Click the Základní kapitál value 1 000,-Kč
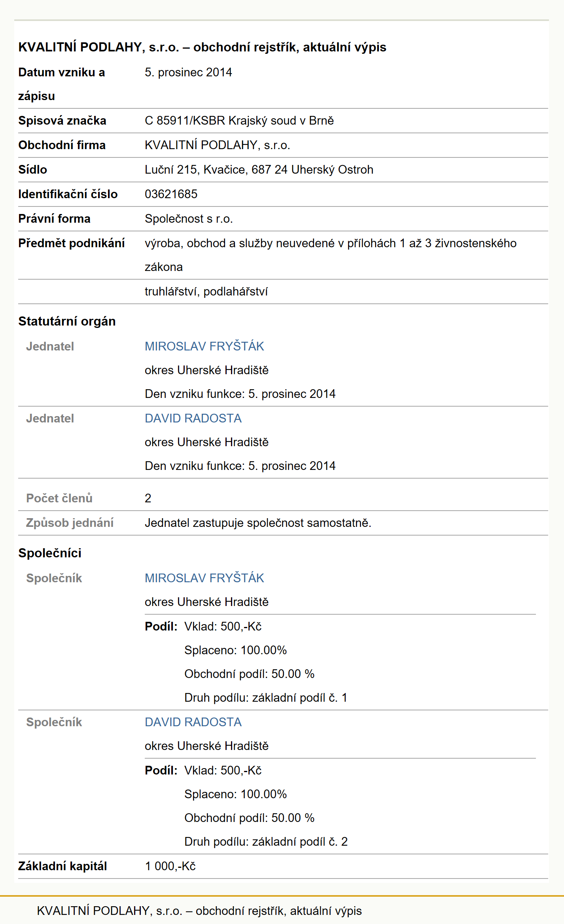The height and width of the screenshot is (924, 564). [170, 866]
